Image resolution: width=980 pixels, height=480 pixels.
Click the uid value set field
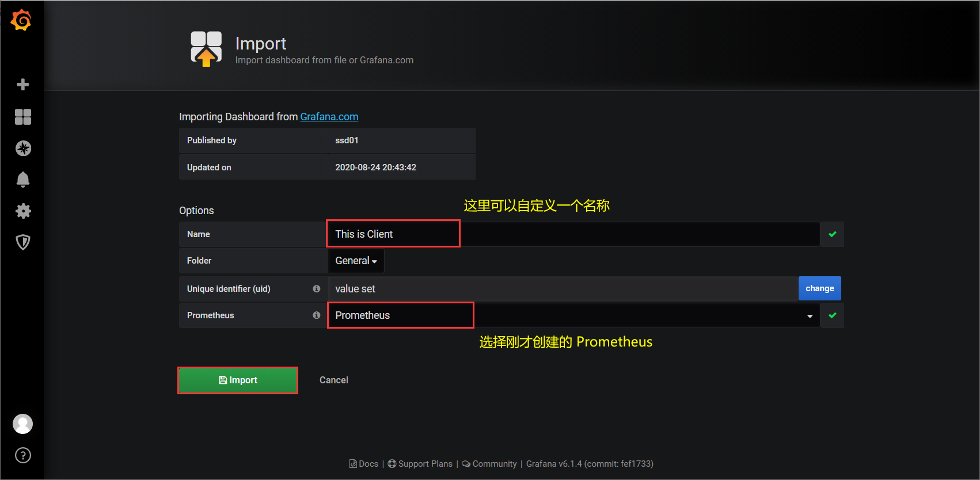pyautogui.click(x=563, y=289)
